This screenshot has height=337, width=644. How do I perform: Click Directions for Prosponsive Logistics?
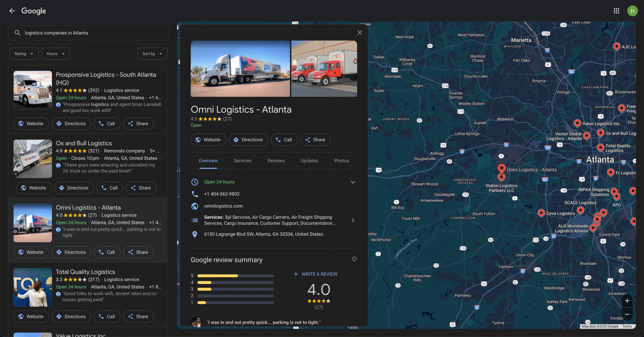tap(71, 124)
